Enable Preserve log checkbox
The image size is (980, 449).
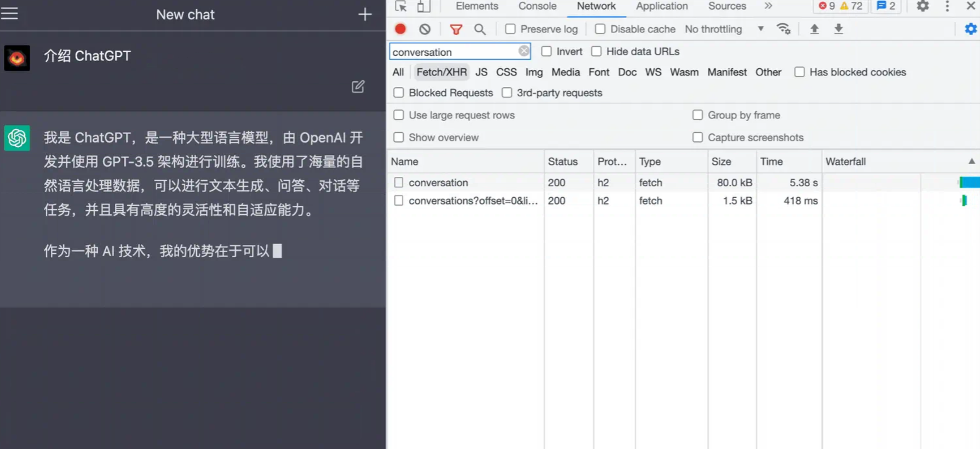tap(510, 29)
